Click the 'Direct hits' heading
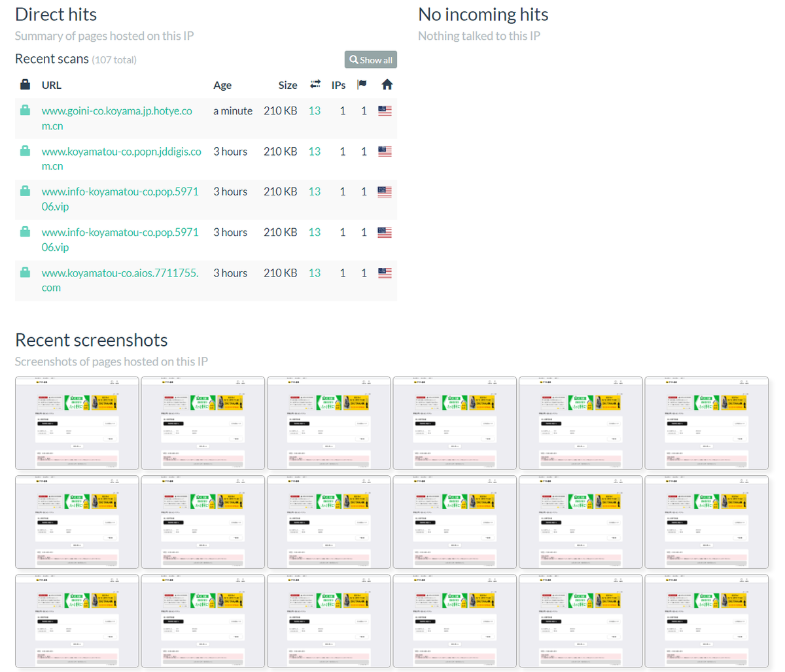The width and height of the screenshot is (785, 672). click(x=56, y=14)
